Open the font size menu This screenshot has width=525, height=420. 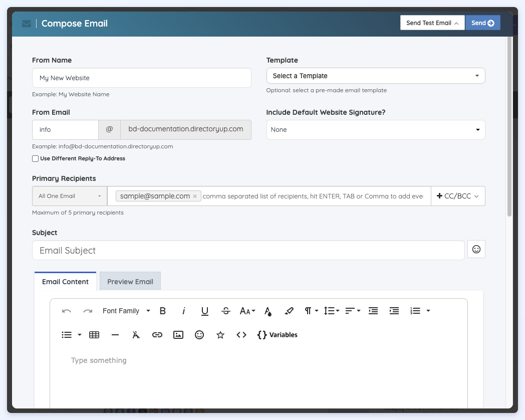(247, 311)
